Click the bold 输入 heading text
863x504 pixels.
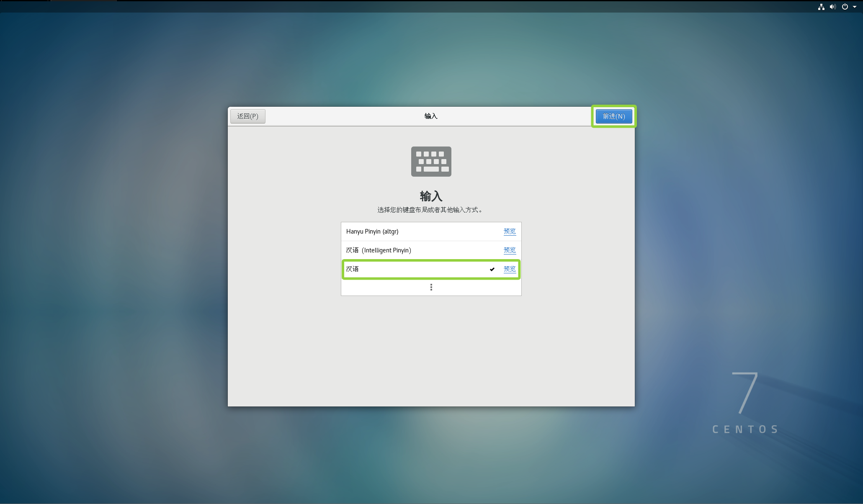[431, 196]
